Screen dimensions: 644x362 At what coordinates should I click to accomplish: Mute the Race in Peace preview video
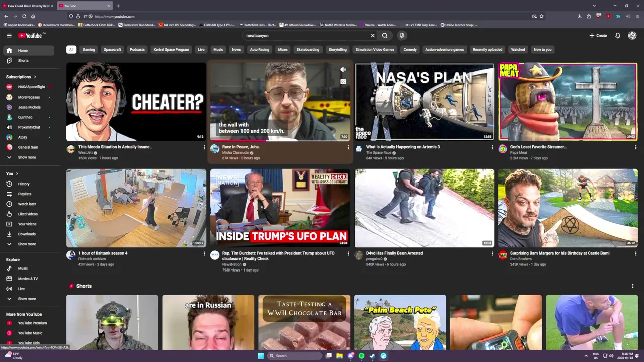coord(343,70)
